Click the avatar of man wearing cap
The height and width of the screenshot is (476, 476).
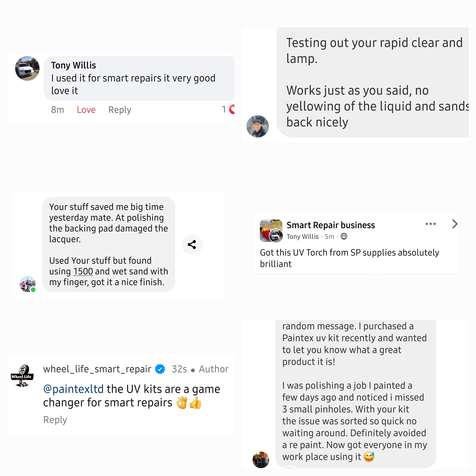coord(258,126)
